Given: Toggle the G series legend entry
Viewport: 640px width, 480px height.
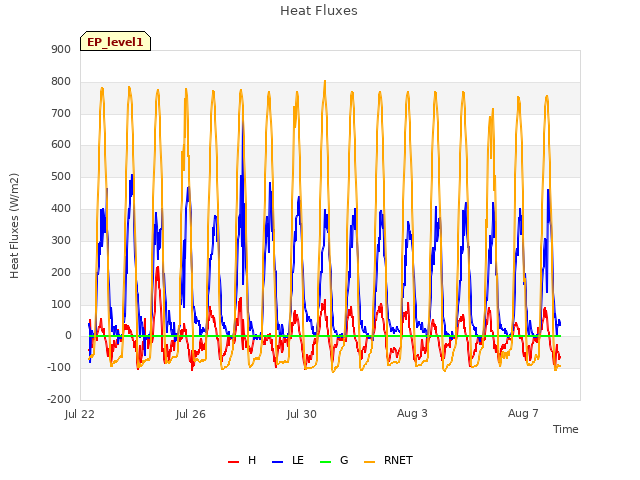Looking at the screenshot, I should tap(334, 460).
